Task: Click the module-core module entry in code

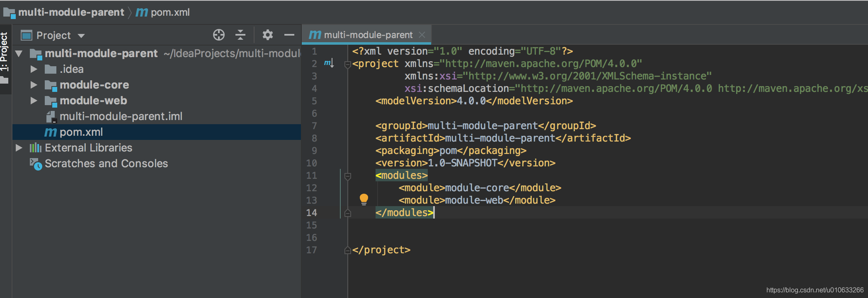Action: pyautogui.click(x=480, y=188)
